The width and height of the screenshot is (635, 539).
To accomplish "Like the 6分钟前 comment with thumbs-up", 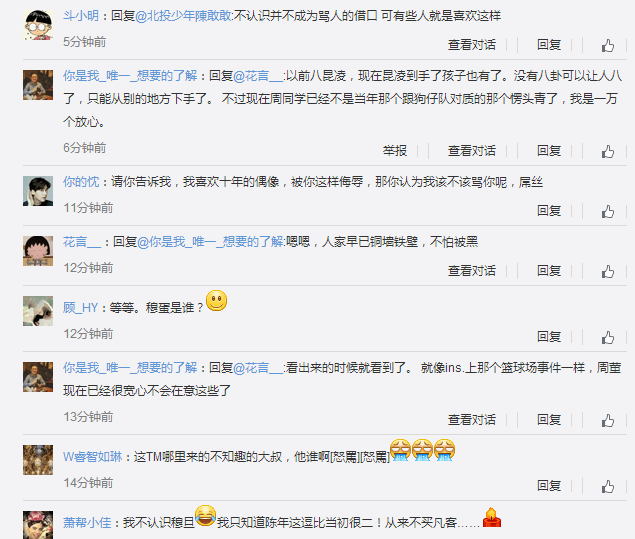I will (x=607, y=151).
